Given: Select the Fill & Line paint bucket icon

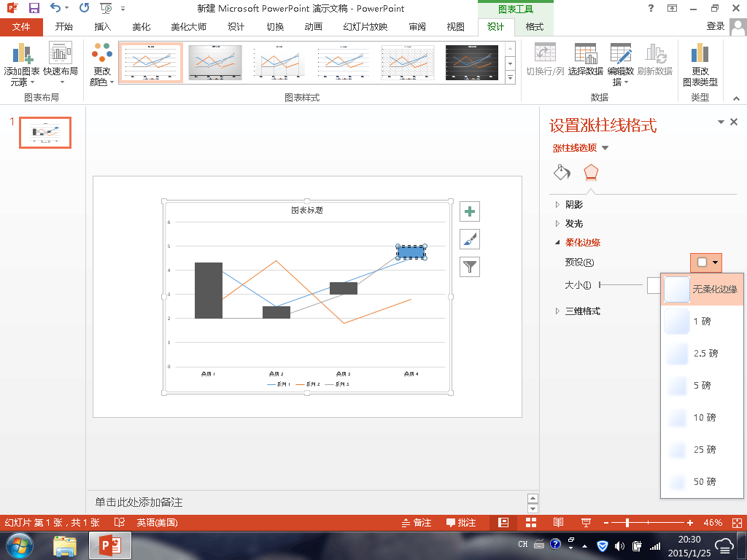Looking at the screenshot, I should (562, 172).
